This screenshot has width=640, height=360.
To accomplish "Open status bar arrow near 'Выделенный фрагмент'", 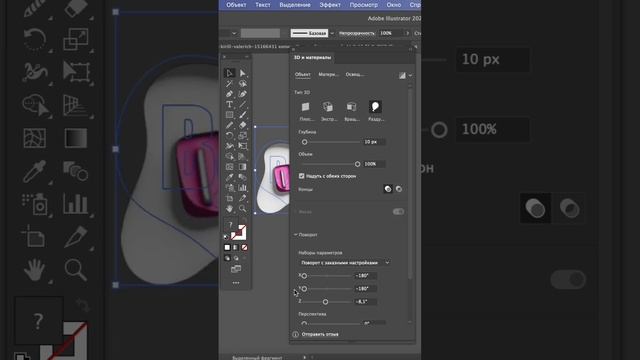I will click(304, 357).
